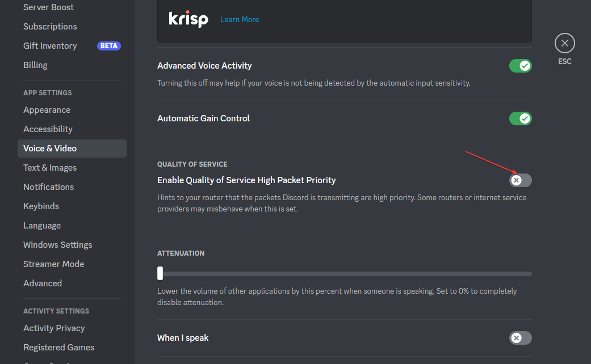Turn off Automatic Gain Control

click(520, 118)
